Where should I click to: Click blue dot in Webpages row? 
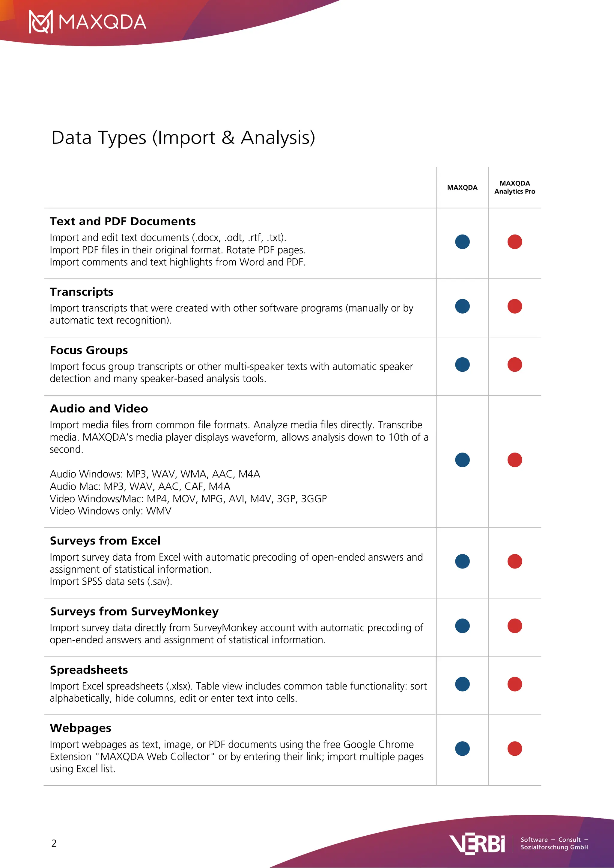[x=462, y=748]
